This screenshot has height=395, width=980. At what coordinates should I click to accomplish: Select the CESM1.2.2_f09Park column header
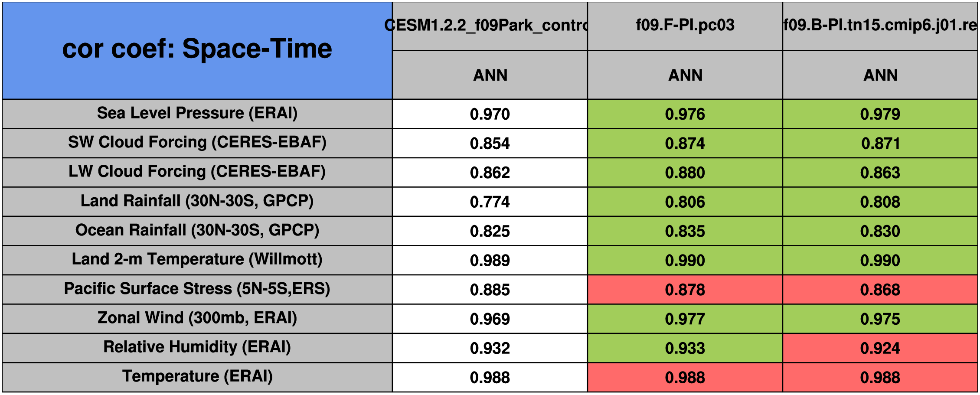coord(490,26)
